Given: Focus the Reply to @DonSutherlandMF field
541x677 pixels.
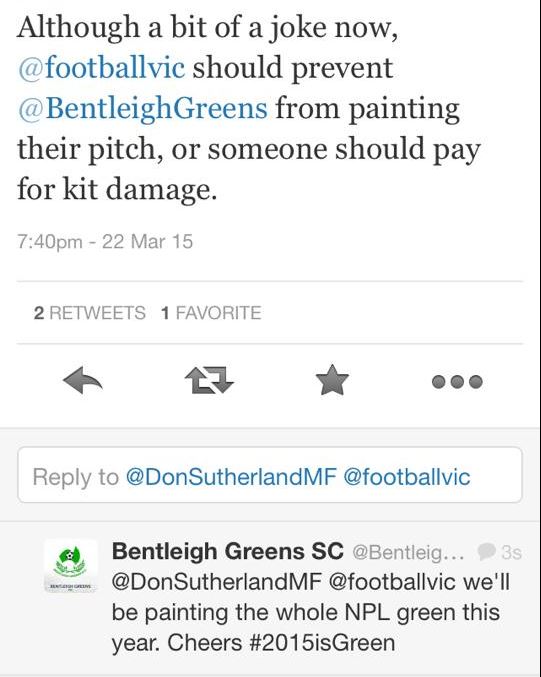Looking at the screenshot, I should tap(270, 475).
